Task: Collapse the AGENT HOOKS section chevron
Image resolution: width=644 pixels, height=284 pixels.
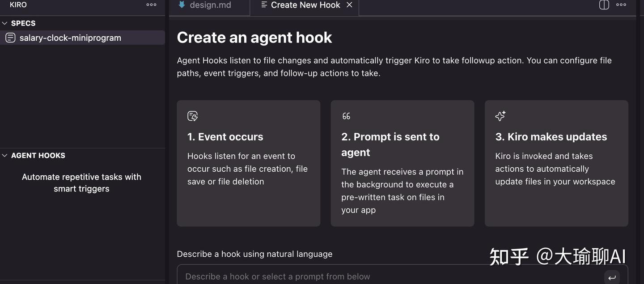Action: tap(5, 156)
